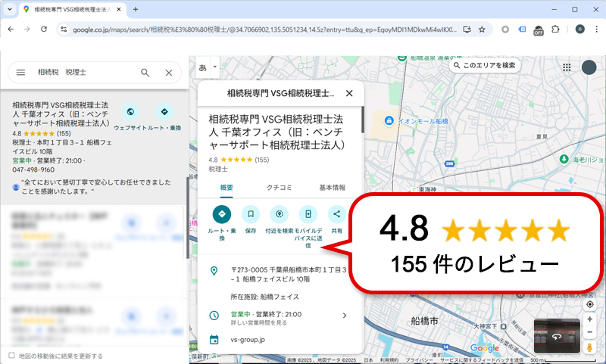This screenshot has height=364, width=606.
Task: Click the URL address bar
Action: point(264,30)
